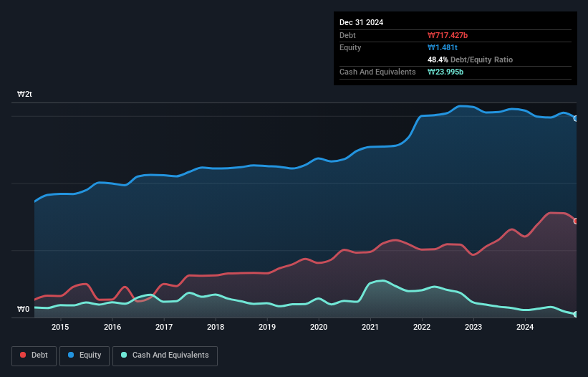Click the blue Equity endpoint marker
This screenshot has height=377, width=588.
tap(576, 118)
